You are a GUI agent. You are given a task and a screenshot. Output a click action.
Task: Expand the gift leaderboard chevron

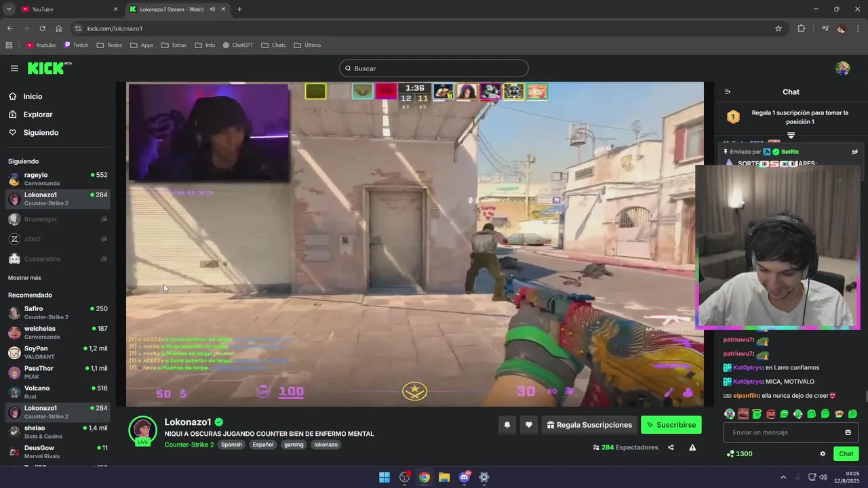pos(791,136)
